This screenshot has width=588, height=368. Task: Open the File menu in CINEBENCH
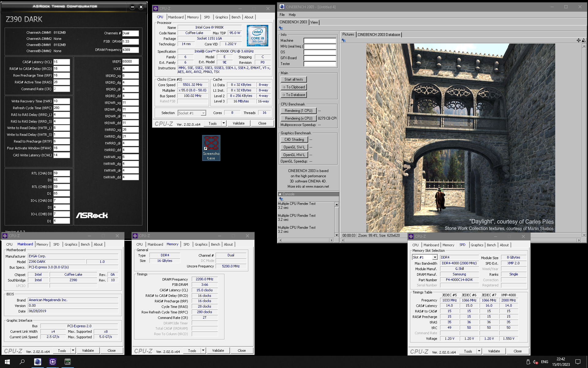pyautogui.click(x=282, y=15)
